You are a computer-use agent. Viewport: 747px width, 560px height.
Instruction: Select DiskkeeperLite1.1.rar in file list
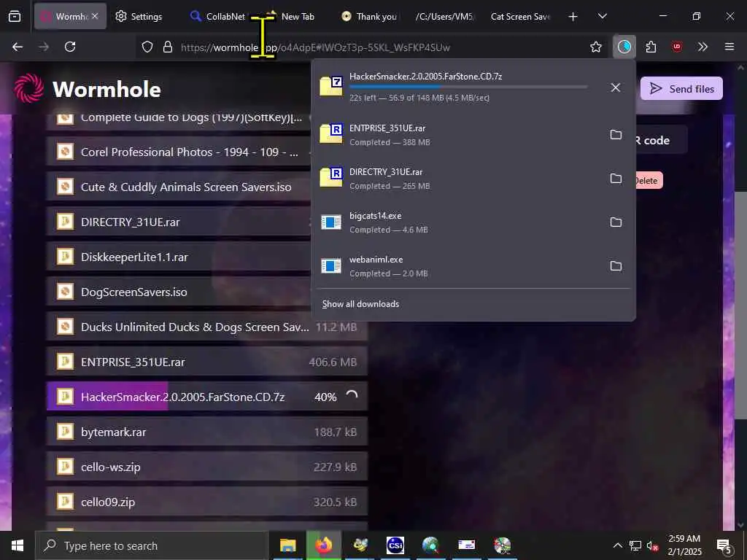coord(179,257)
